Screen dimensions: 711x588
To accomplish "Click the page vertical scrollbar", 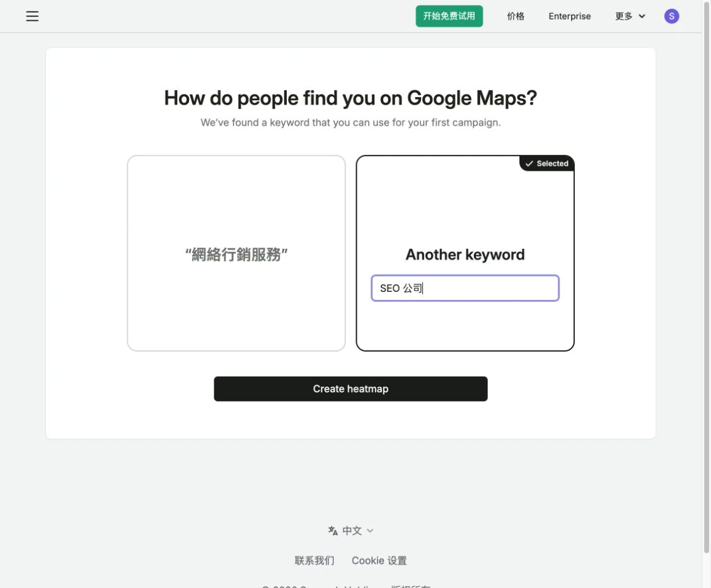I will click(x=707, y=277).
